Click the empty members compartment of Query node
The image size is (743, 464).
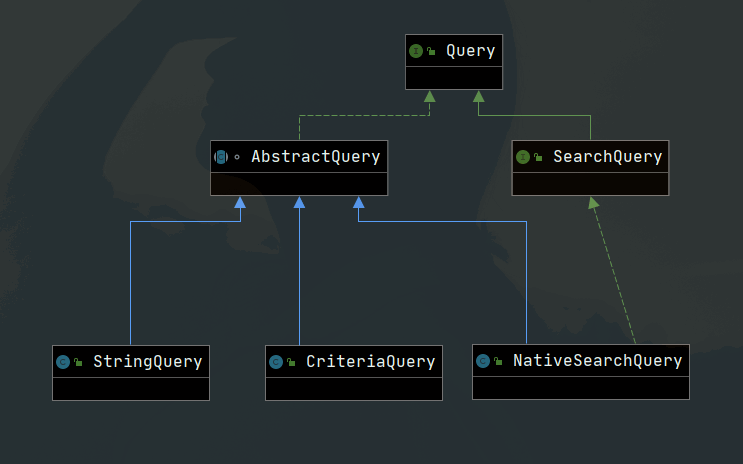[454, 78]
